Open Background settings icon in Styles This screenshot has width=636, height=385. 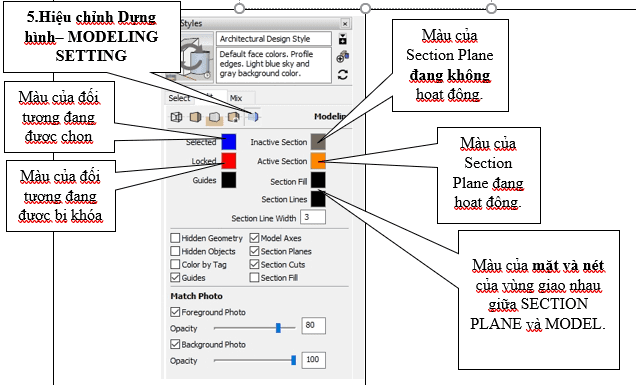[214, 117]
